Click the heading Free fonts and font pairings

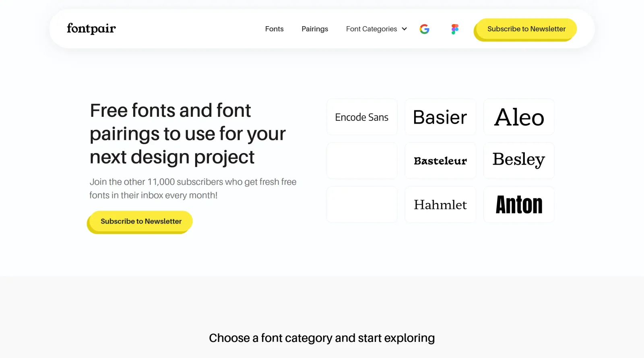point(188,134)
